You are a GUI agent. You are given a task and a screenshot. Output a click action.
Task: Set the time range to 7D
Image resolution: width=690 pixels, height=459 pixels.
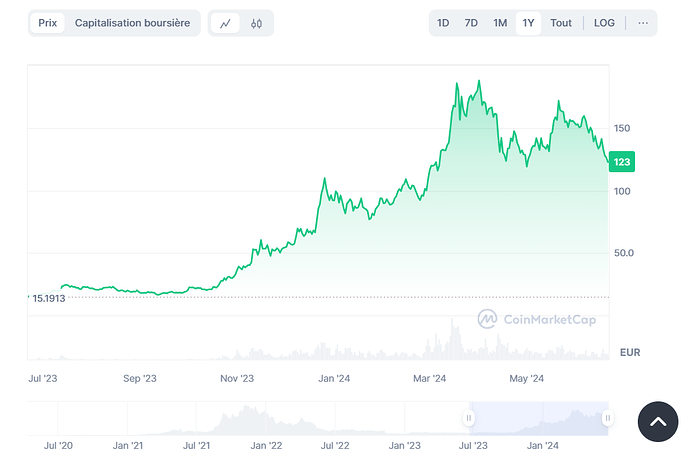click(x=471, y=23)
